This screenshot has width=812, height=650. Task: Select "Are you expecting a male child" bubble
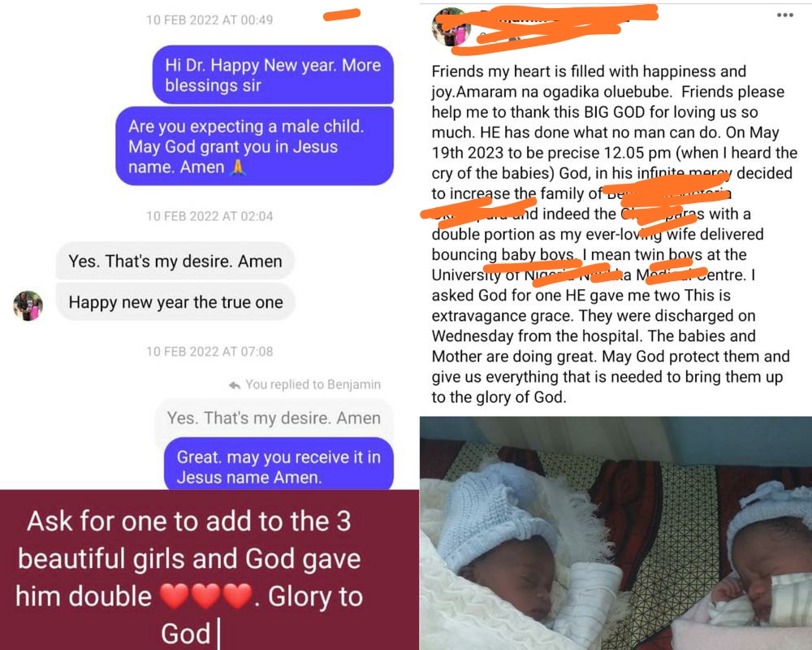coord(254,146)
